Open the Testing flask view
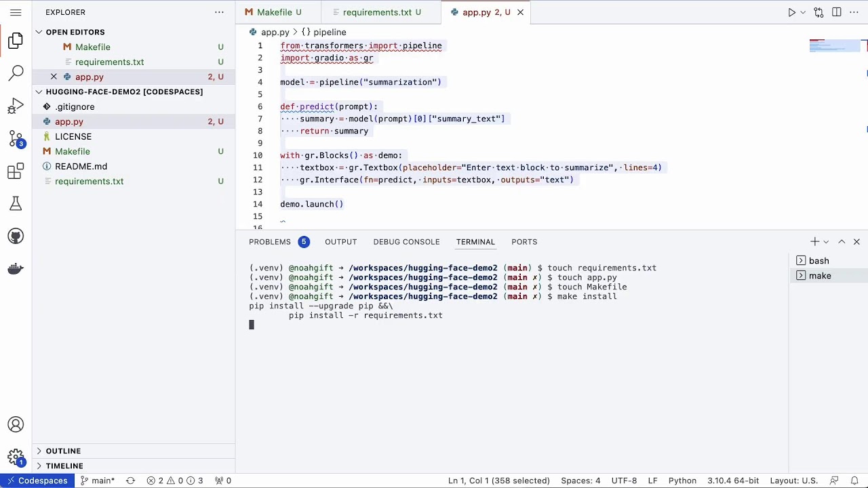868x488 pixels. point(16,203)
